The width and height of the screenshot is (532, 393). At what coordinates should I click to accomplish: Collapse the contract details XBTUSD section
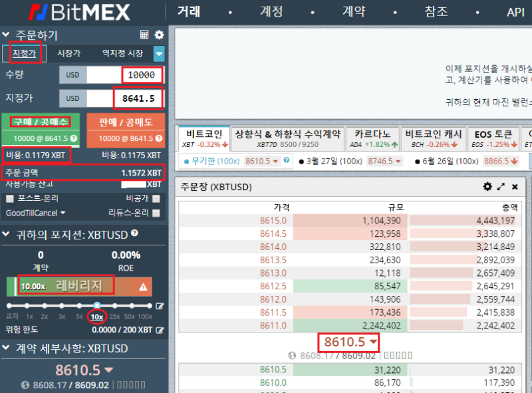pyautogui.click(x=6, y=348)
